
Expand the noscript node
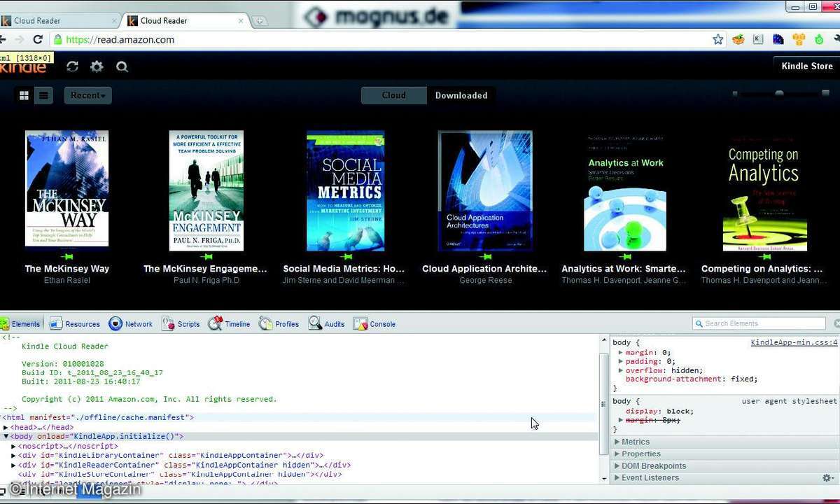click(14, 446)
